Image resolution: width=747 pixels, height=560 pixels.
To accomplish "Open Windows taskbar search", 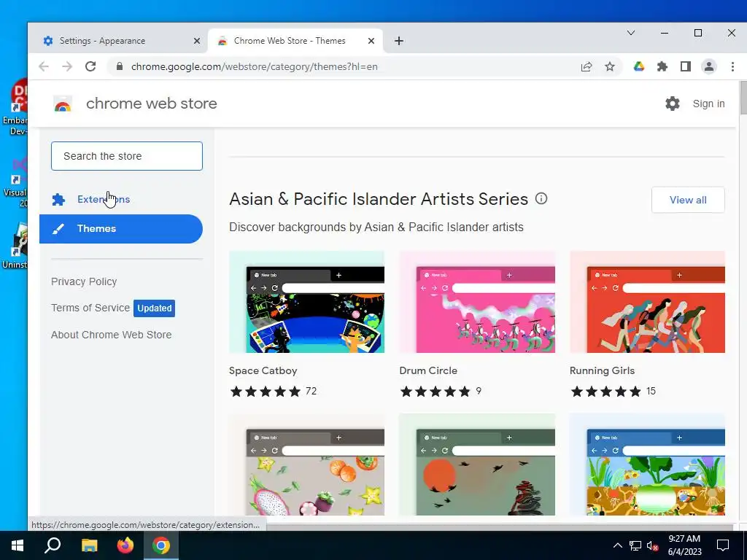I will click(x=53, y=545).
